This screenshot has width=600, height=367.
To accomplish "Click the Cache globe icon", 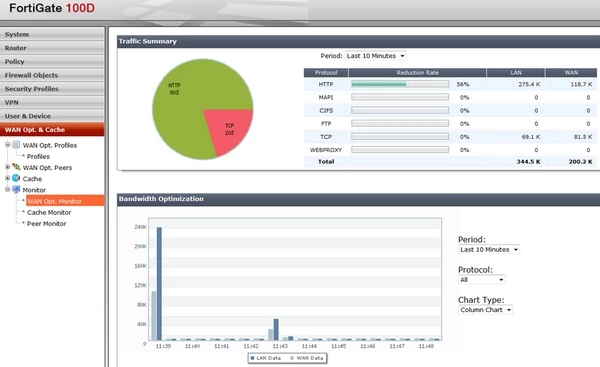I will coord(16,178).
